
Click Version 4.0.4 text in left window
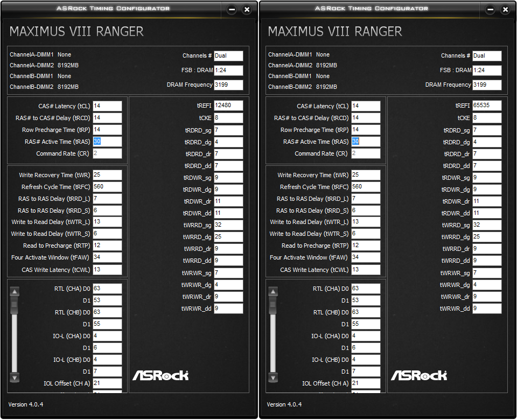[26, 404]
